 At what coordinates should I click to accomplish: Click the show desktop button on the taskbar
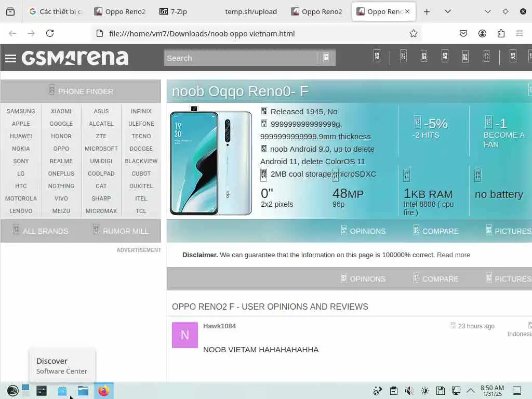tap(517, 391)
